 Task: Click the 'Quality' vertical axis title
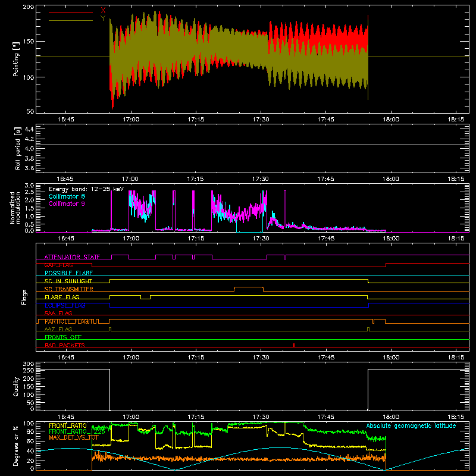click(16, 386)
